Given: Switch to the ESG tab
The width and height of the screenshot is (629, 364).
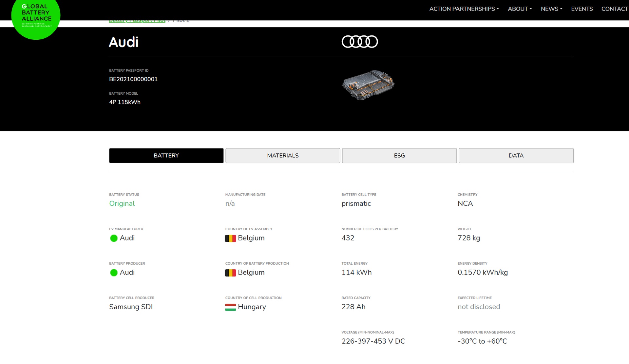Looking at the screenshot, I should [x=399, y=156].
